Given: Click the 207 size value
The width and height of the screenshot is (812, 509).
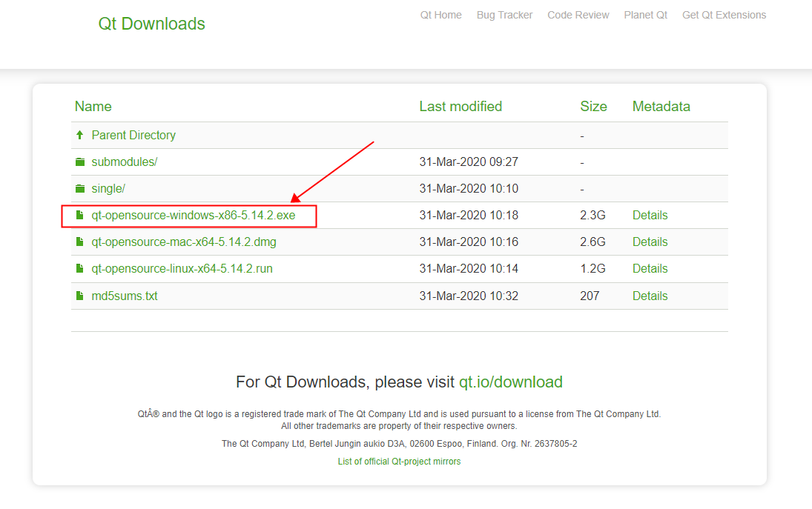Looking at the screenshot, I should [590, 296].
